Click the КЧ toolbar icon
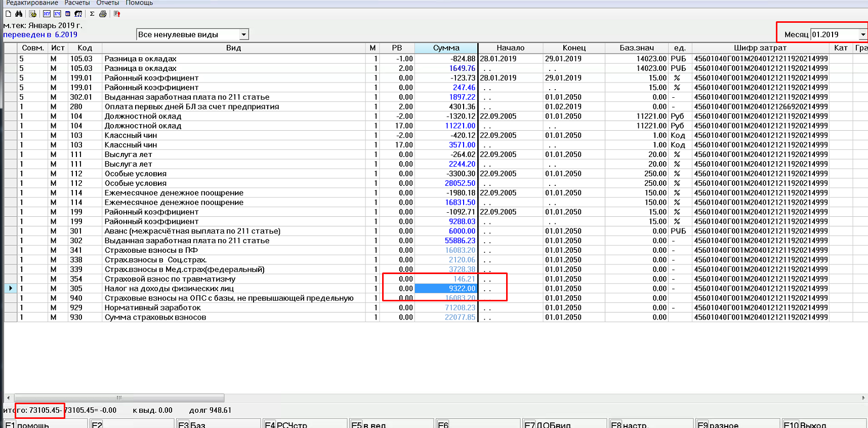 [57, 14]
